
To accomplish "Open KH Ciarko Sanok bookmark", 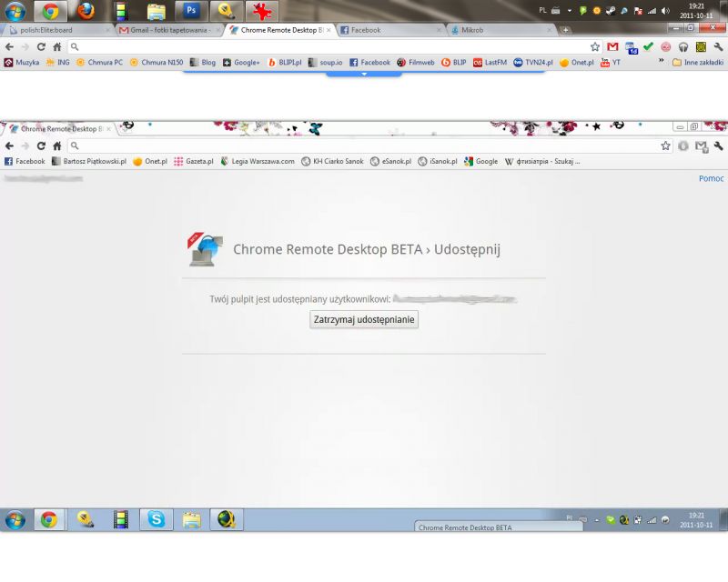I will pyautogui.click(x=332, y=161).
